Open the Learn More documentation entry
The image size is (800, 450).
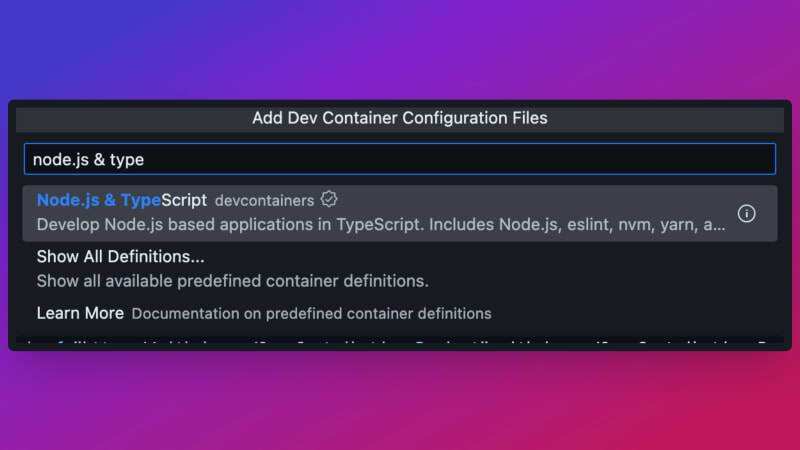[80, 313]
